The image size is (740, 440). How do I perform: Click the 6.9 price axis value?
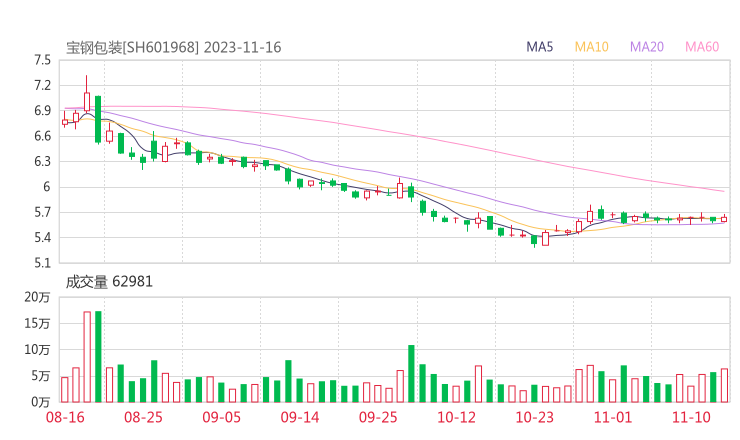coord(42,111)
